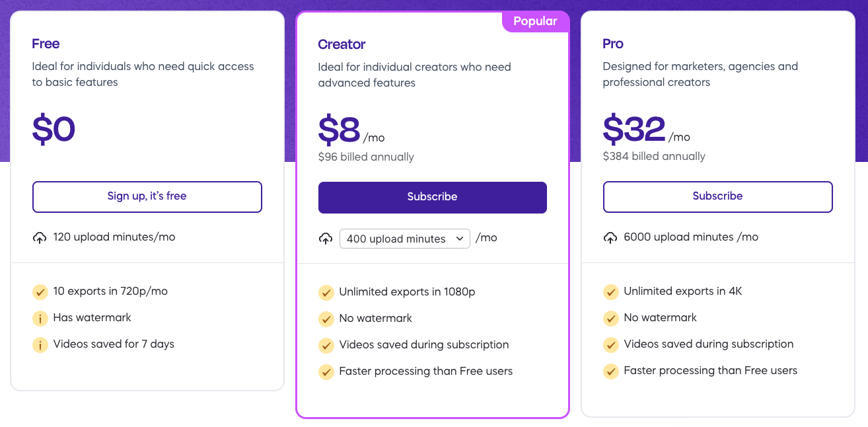Click the Creator plan heading

pos(342,45)
